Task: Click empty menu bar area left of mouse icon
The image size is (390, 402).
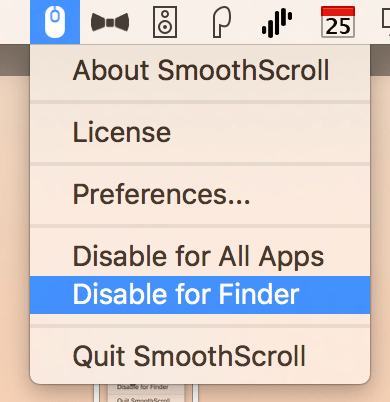Action: pos(15,22)
